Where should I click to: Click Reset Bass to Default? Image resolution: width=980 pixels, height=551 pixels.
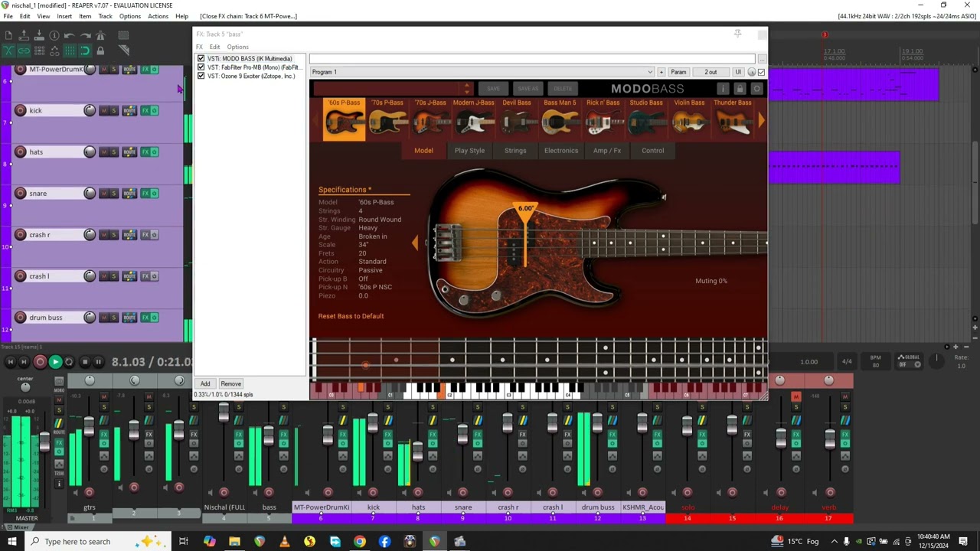[x=351, y=316]
